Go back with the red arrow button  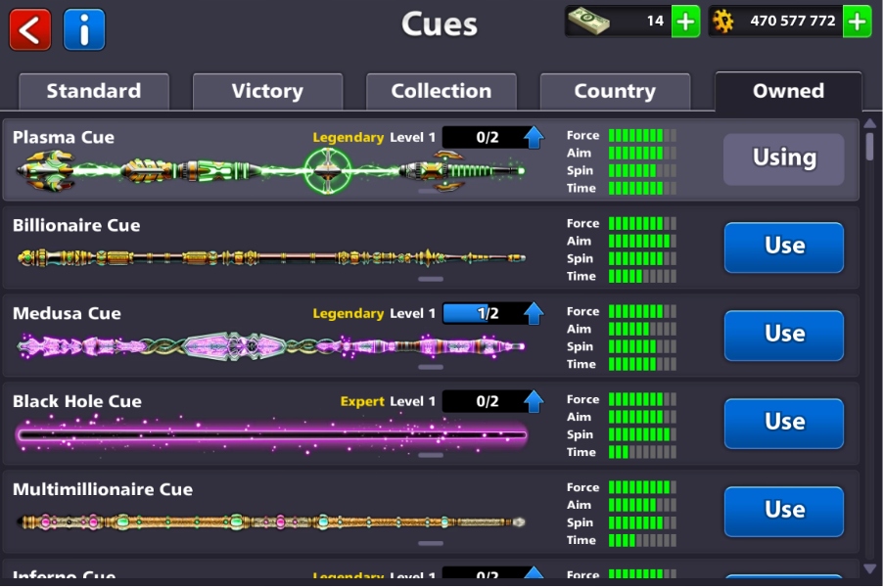click(x=29, y=29)
